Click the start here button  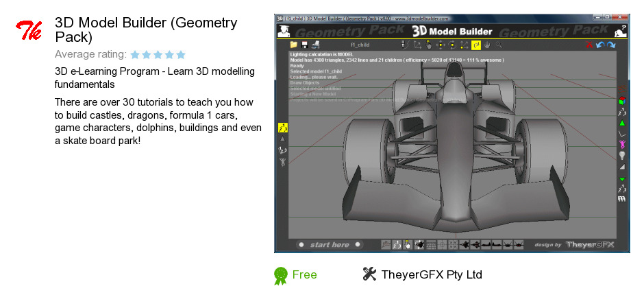[x=330, y=245]
